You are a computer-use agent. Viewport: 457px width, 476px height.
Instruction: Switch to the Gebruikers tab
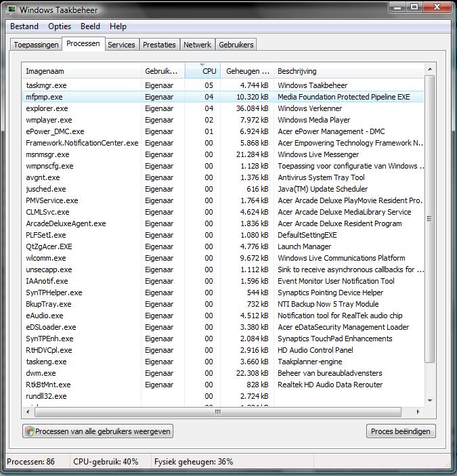(x=236, y=45)
